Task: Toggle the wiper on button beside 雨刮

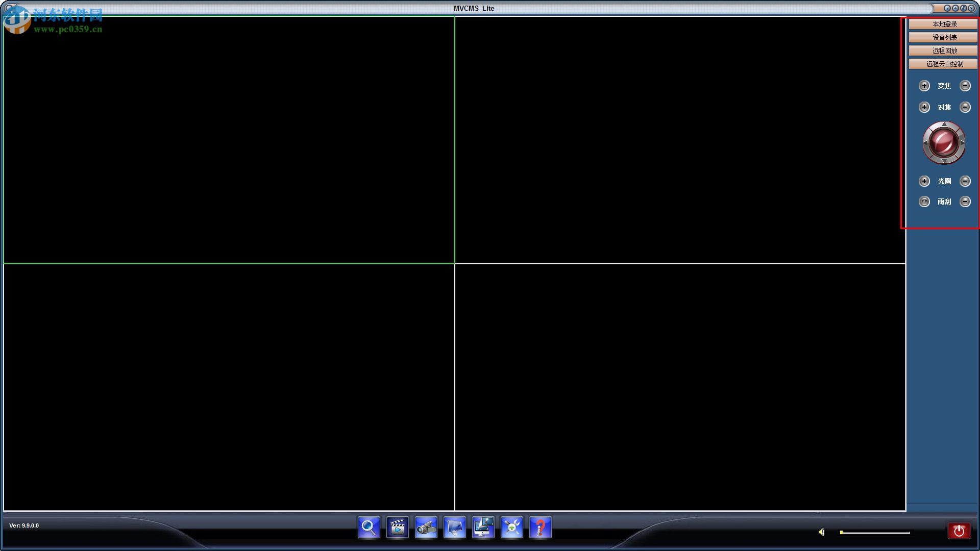Action: pyautogui.click(x=924, y=202)
